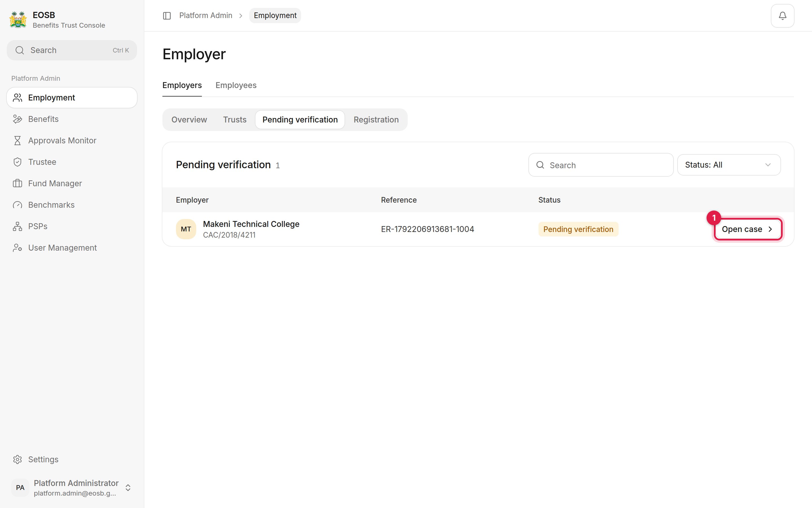812x508 pixels.
Task: Click the EOSB coat of arms logo
Action: point(18,20)
